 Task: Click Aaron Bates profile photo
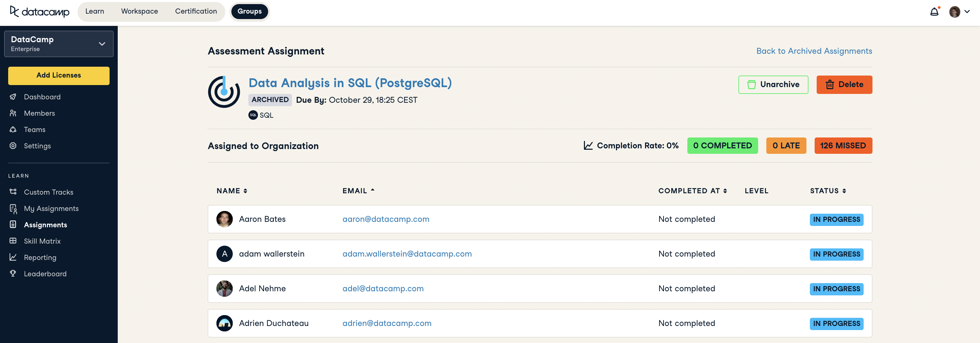click(225, 219)
